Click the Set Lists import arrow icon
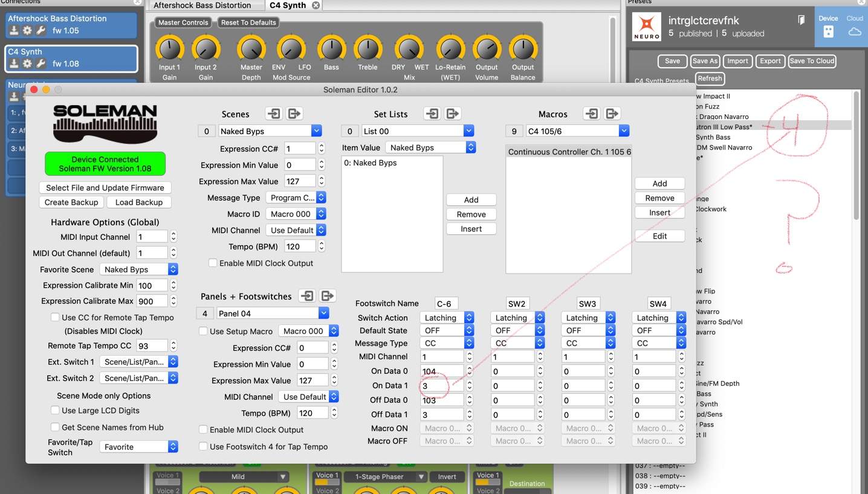This screenshot has width=868, height=494. 432,114
